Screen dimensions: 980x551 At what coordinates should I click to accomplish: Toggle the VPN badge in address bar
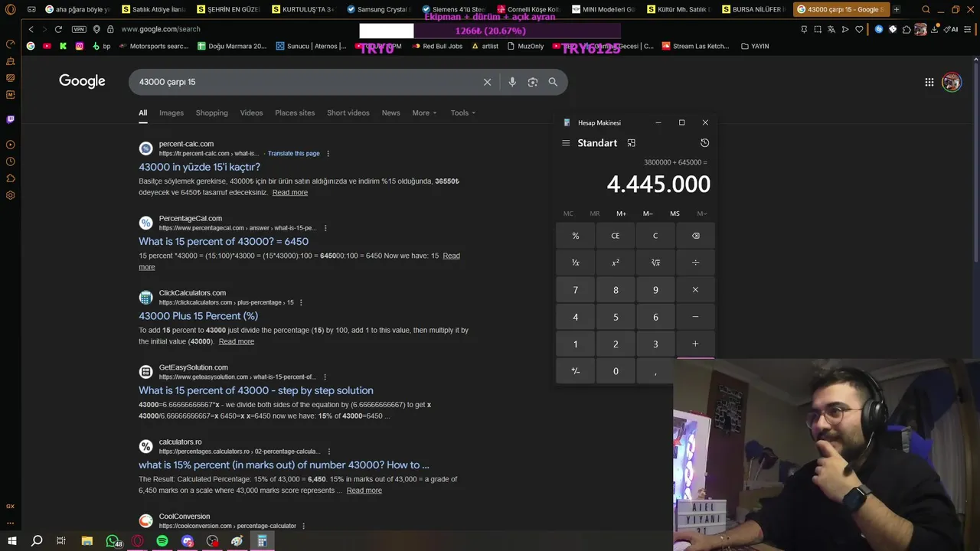tap(79, 29)
